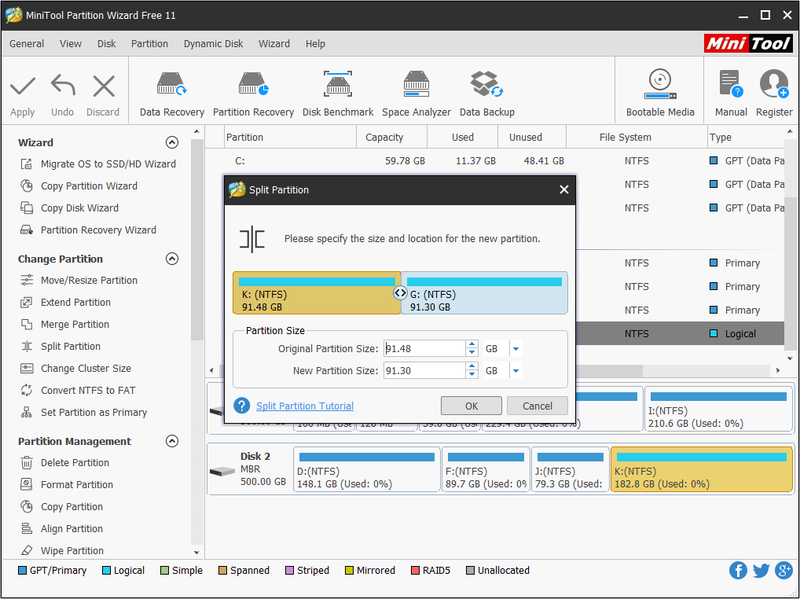
Task: Open the unit dropdown for Original Partition Size
Action: point(516,349)
